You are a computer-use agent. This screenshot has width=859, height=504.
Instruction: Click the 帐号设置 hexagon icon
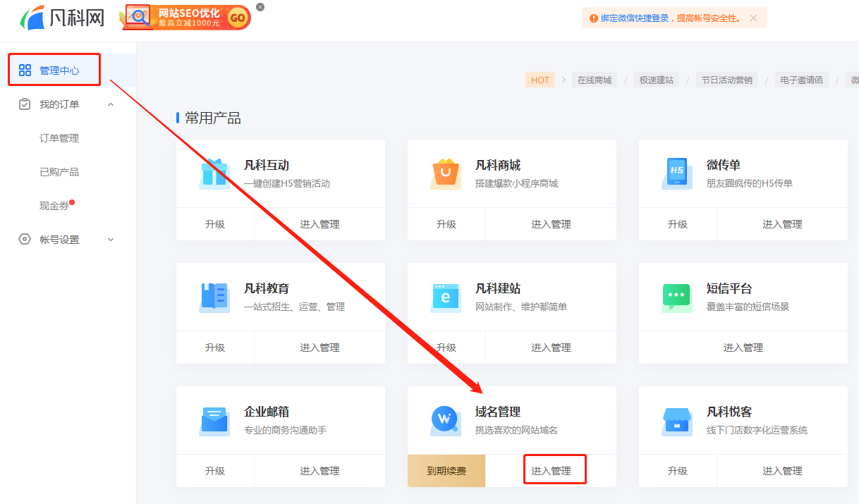point(25,240)
